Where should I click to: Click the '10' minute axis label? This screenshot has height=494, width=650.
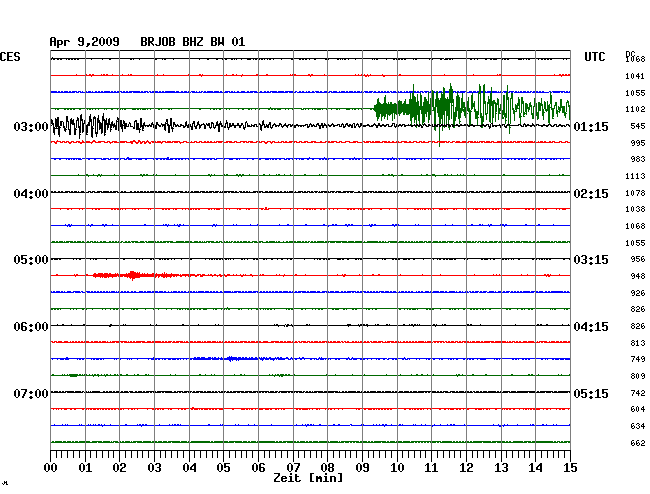pyautogui.click(x=397, y=468)
